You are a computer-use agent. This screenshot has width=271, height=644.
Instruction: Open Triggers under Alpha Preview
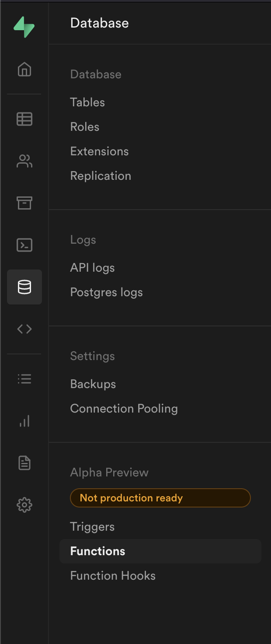point(92,527)
